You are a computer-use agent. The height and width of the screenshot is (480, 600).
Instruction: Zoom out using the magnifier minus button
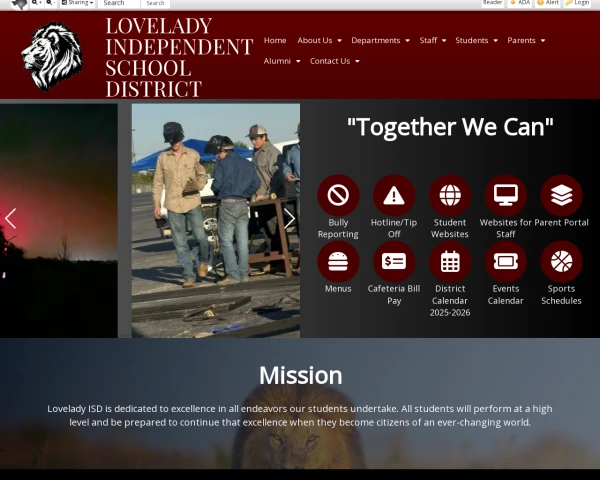point(51,3)
